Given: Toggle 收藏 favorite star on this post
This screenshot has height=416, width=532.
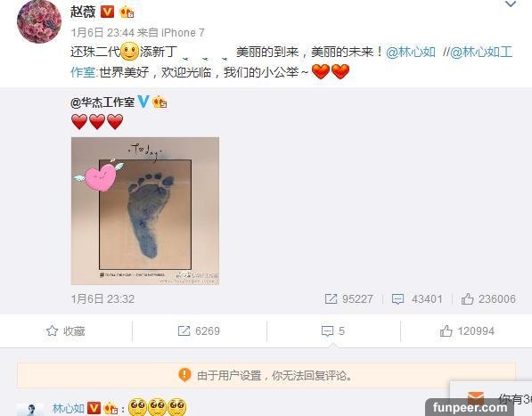Looking at the screenshot, I should 65,330.
